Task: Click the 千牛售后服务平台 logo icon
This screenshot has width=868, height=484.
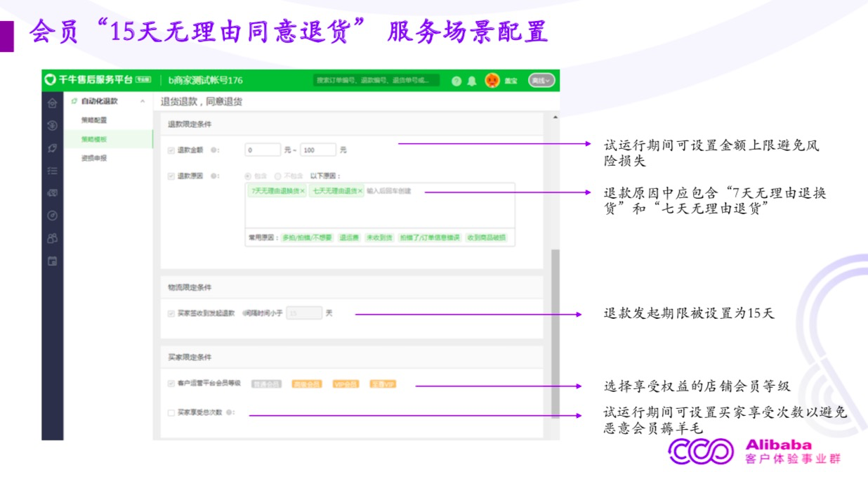Action: [50, 80]
